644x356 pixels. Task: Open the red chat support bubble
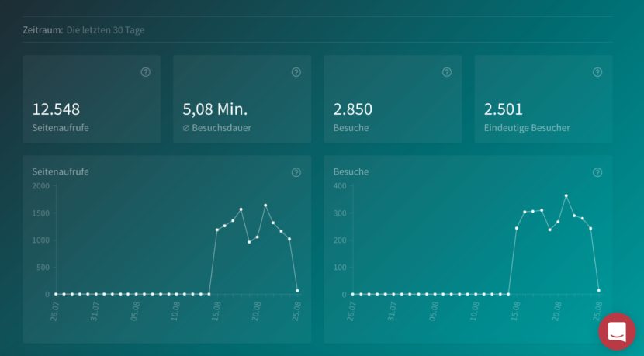pyautogui.click(x=617, y=331)
